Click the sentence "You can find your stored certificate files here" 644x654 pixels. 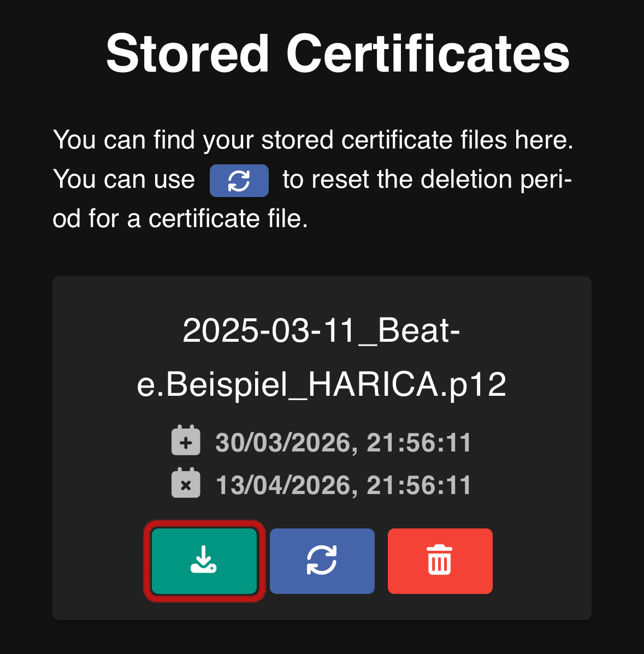click(312, 140)
